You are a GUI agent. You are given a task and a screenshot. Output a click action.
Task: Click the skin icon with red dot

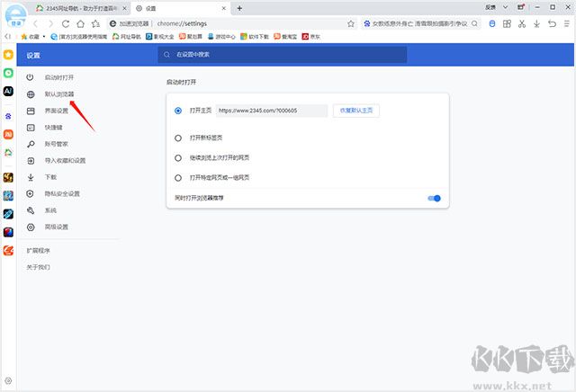click(x=520, y=7)
